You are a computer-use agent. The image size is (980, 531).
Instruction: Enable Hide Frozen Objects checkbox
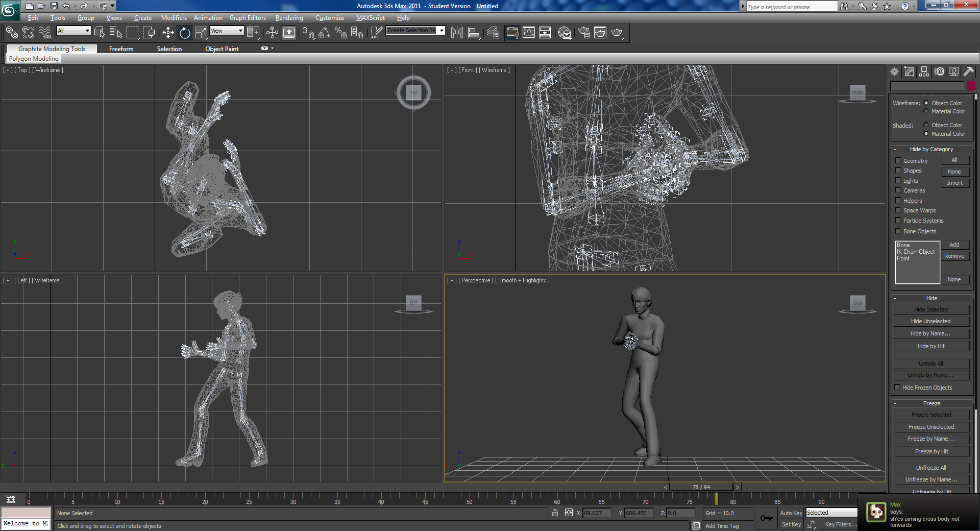[x=897, y=388]
